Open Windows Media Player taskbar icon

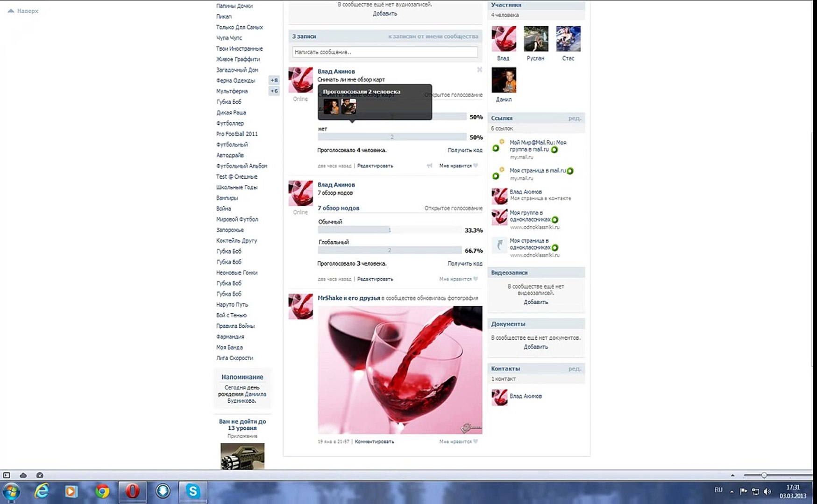pyautogui.click(x=71, y=491)
